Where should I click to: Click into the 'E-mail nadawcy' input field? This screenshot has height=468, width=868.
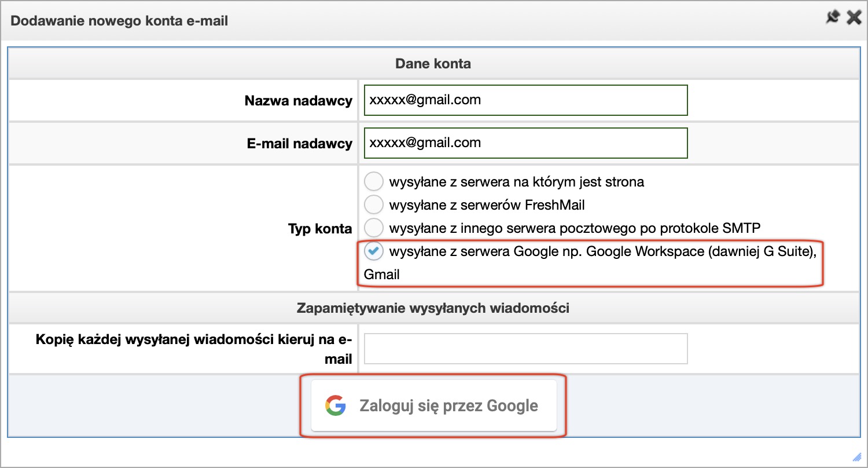[525, 143]
